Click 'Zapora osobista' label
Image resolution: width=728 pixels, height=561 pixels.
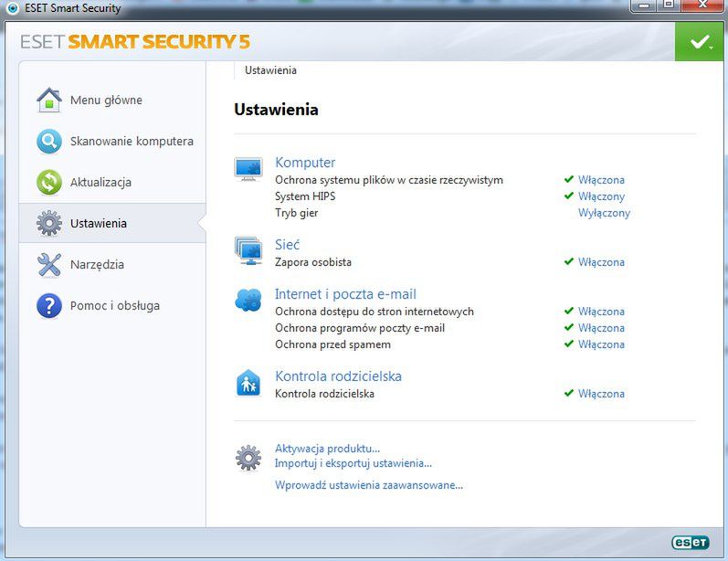(313, 262)
